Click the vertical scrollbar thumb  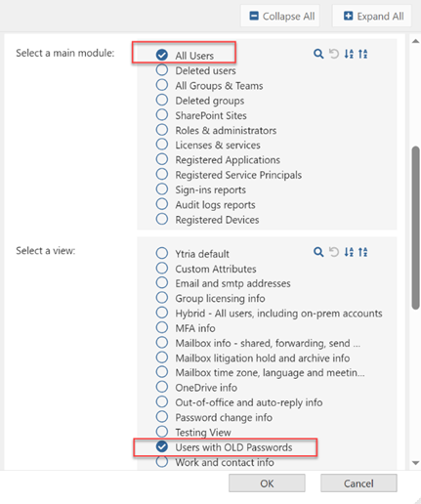click(x=415, y=228)
